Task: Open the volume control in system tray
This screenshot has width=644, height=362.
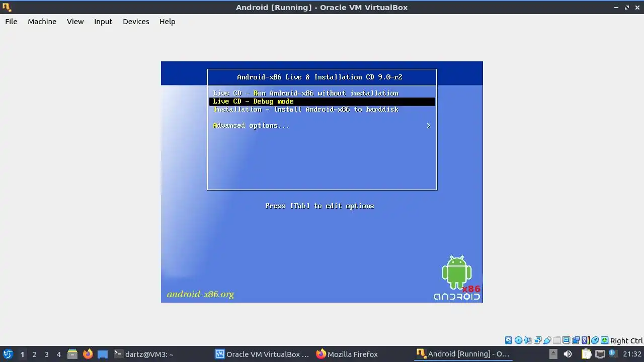Action: 568,354
